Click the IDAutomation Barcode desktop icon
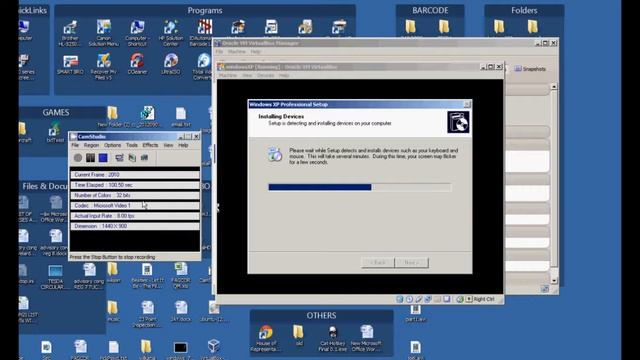This screenshot has width=640, height=360. (x=202, y=33)
